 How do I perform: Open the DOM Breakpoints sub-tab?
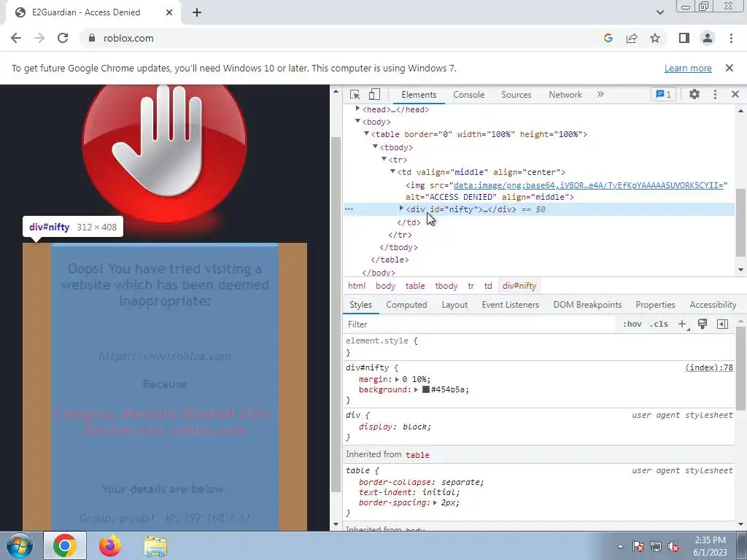(x=587, y=305)
